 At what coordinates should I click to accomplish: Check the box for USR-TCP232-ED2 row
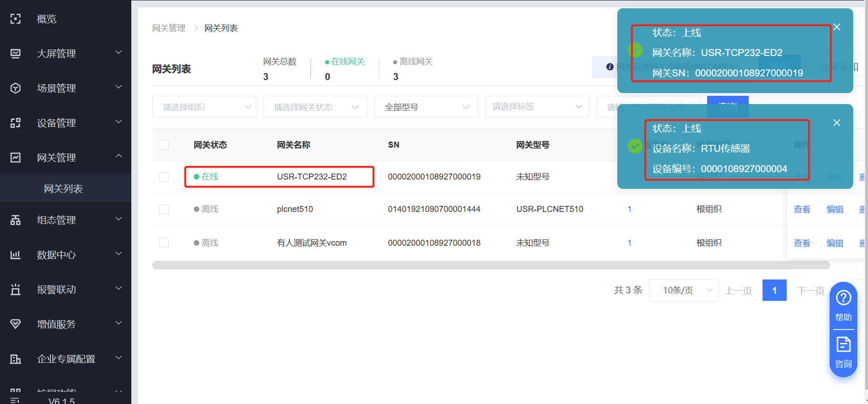tap(164, 177)
